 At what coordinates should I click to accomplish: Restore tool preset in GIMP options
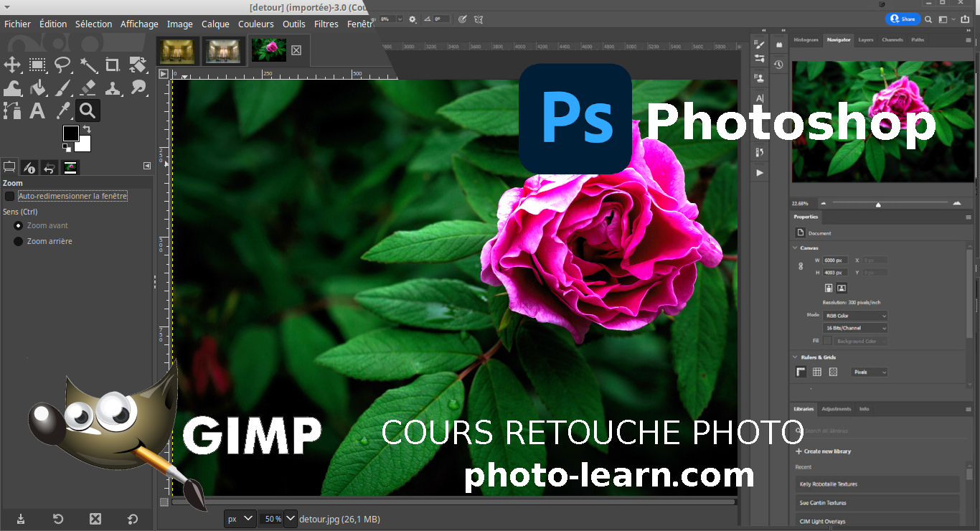58,519
